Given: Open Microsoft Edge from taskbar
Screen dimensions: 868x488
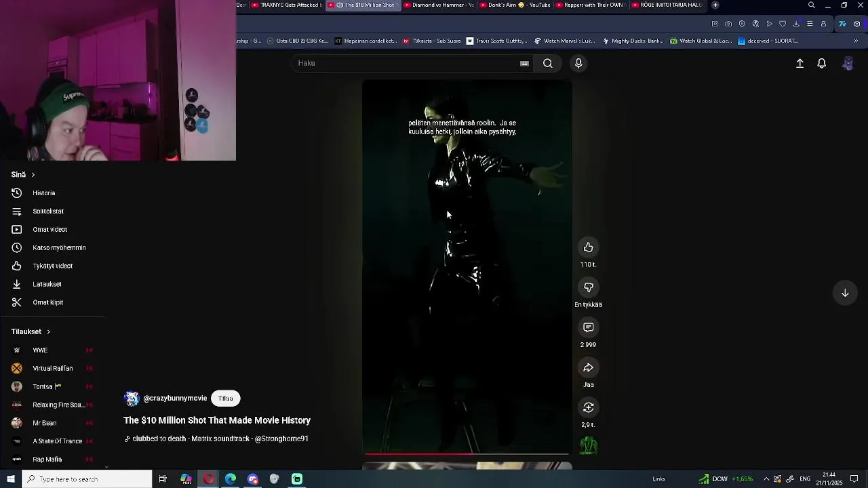Looking at the screenshot, I should point(231,479).
